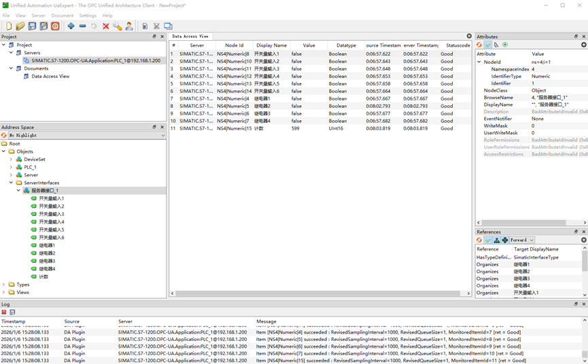The image size is (588, 364).
Task: Remove server with blue minus icon
Action: click(x=82, y=26)
